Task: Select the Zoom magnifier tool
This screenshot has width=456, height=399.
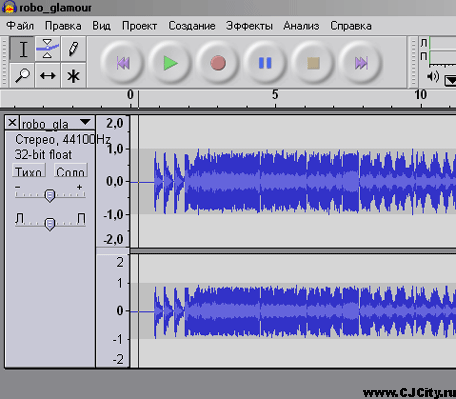Action: click(x=22, y=75)
